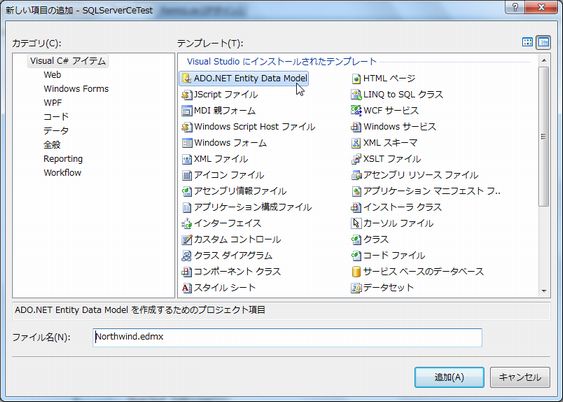Select the コード category

pyautogui.click(x=56, y=117)
